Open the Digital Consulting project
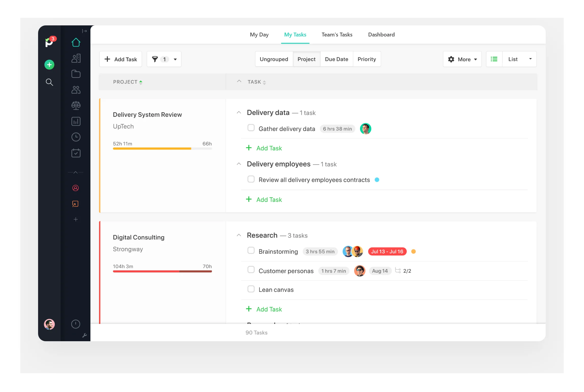This screenshot has height=392, width=584. (x=139, y=237)
